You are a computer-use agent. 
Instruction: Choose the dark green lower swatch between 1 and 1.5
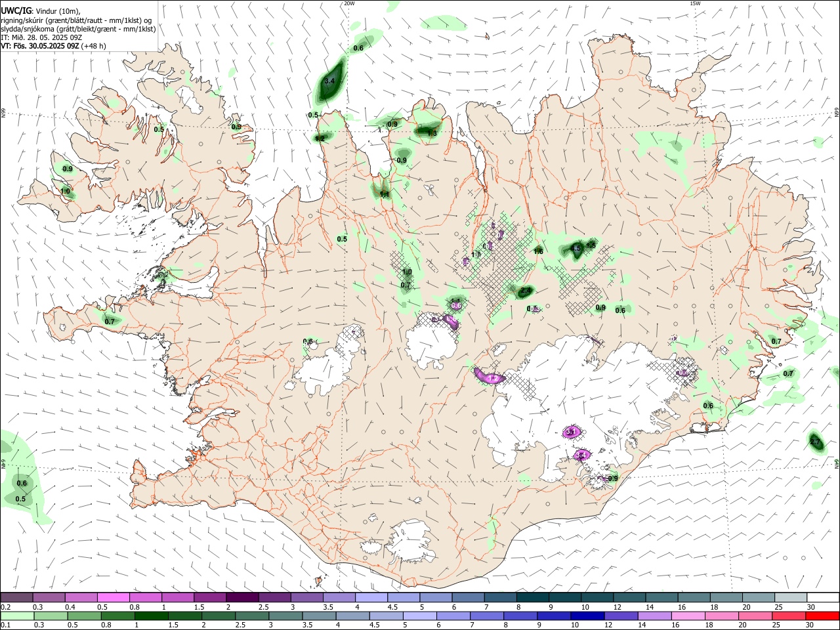click(152, 616)
